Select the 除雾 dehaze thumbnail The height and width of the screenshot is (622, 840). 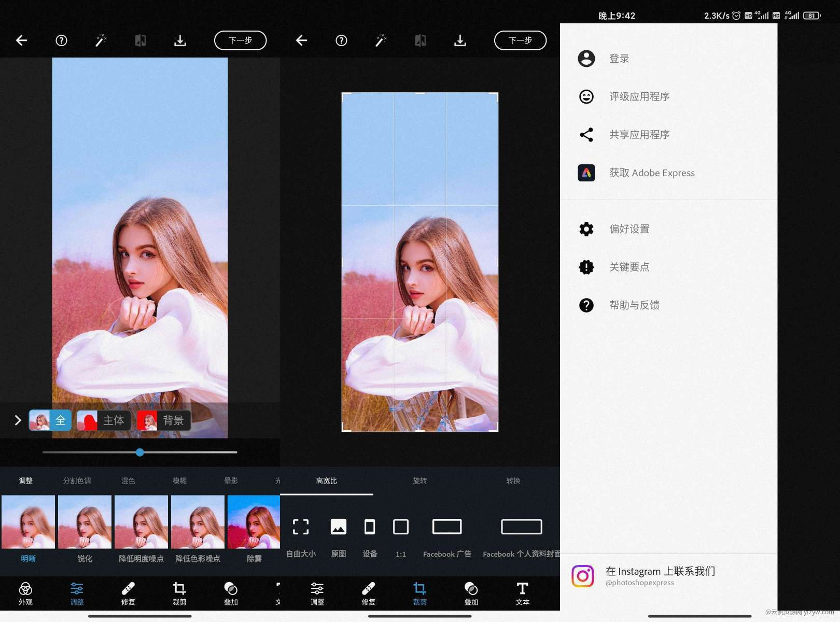[x=254, y=522]
